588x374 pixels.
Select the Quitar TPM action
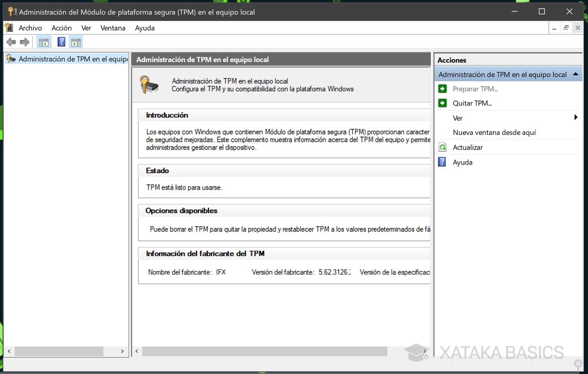pos(472,103)
